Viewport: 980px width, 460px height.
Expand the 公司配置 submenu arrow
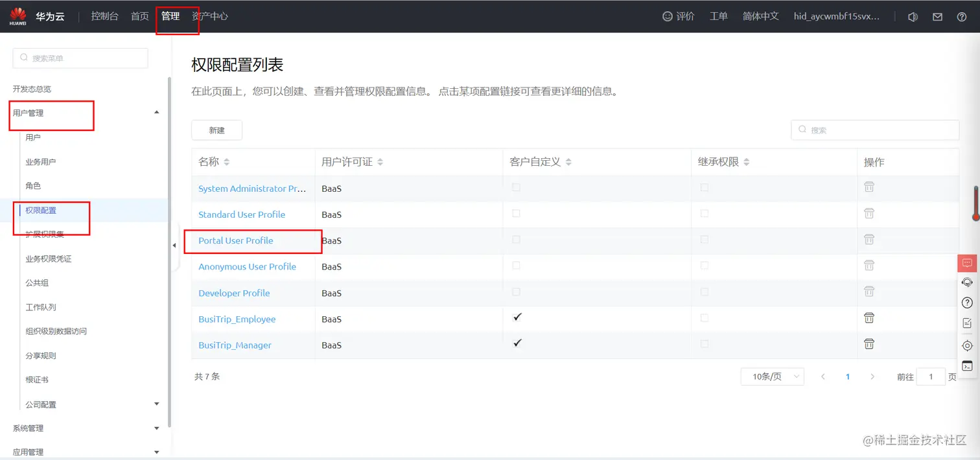tap(156, 404)
